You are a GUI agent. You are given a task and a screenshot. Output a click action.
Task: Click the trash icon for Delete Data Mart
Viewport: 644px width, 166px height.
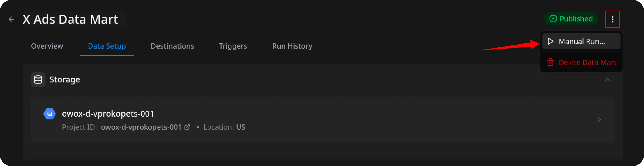pos(550,62)
